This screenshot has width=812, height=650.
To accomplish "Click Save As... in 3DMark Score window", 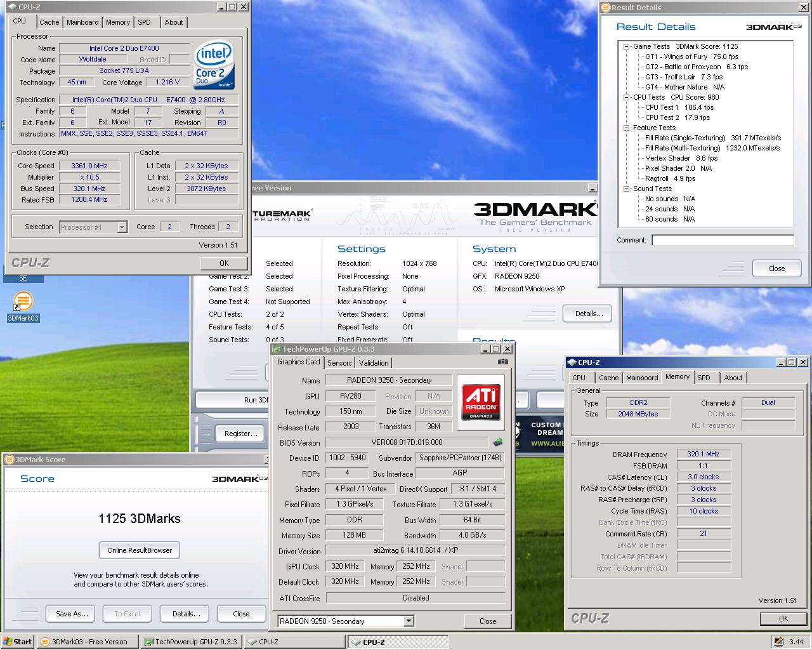I will (70, 614).
